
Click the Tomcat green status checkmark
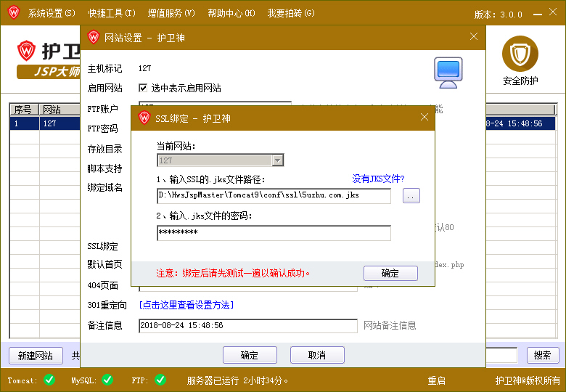click(49, 380)
